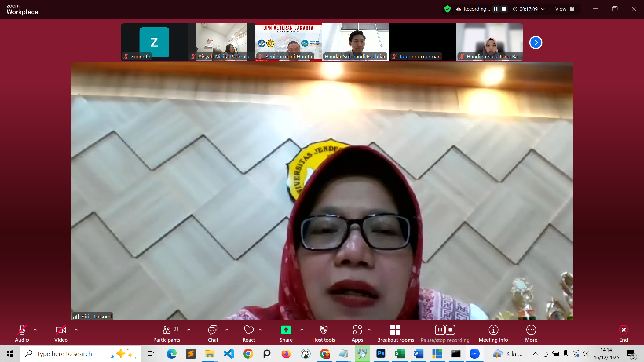Expand audio options arrow
The image size is (644, 362).
click(x=35, y=330)
